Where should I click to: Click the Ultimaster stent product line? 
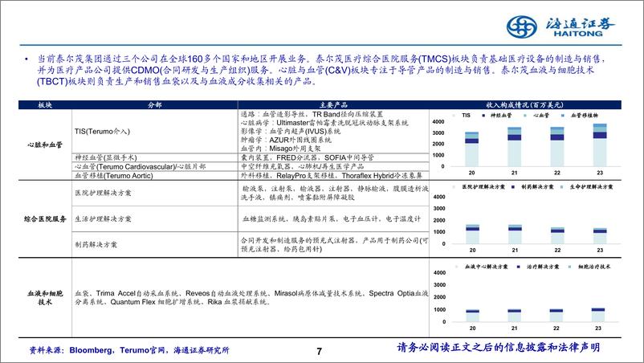(x=324, y=123)
